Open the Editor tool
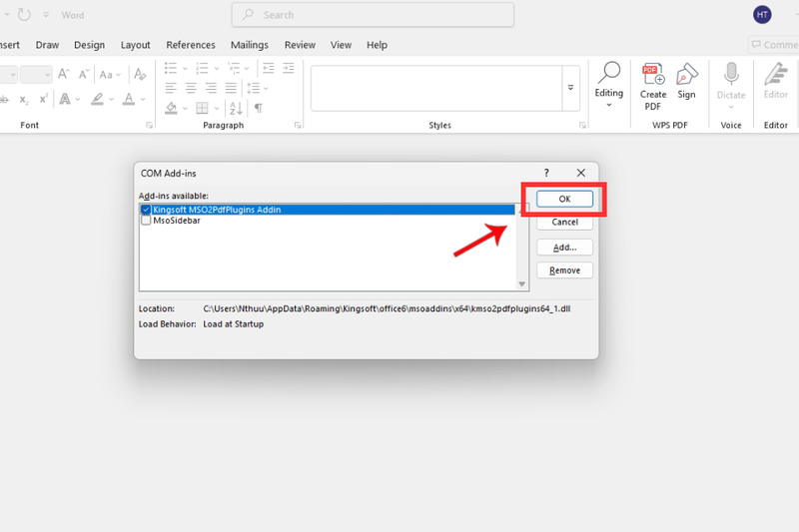 (776, 81)
